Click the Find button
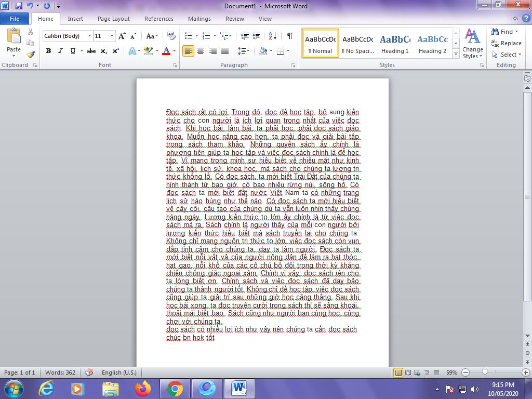This screenshot has height=399, width=532. click(504, 32)
